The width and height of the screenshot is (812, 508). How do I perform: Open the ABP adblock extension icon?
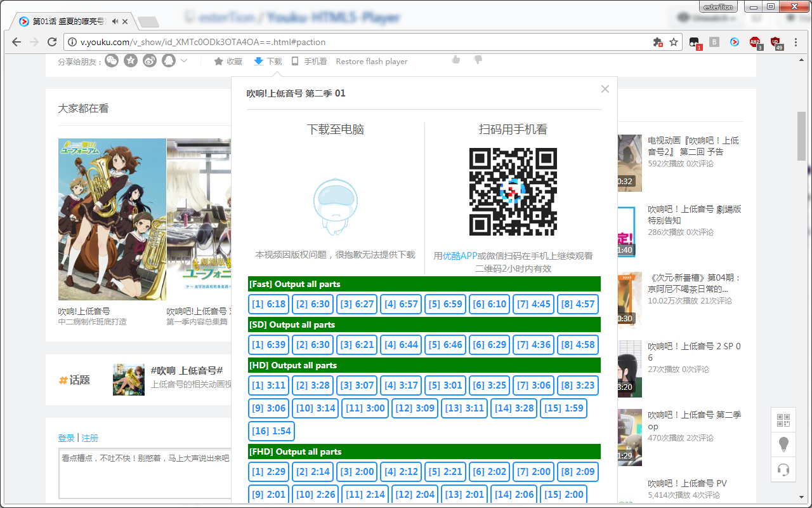click(x=755, y=43)
